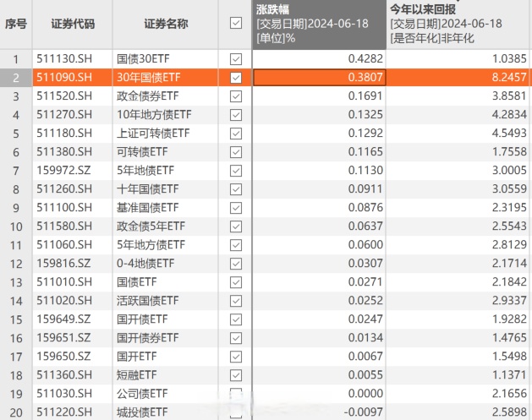Toggle checkbox for 10年地方债ETF row
This screenshot has height=420, width=532.
[x=236, y=115]
